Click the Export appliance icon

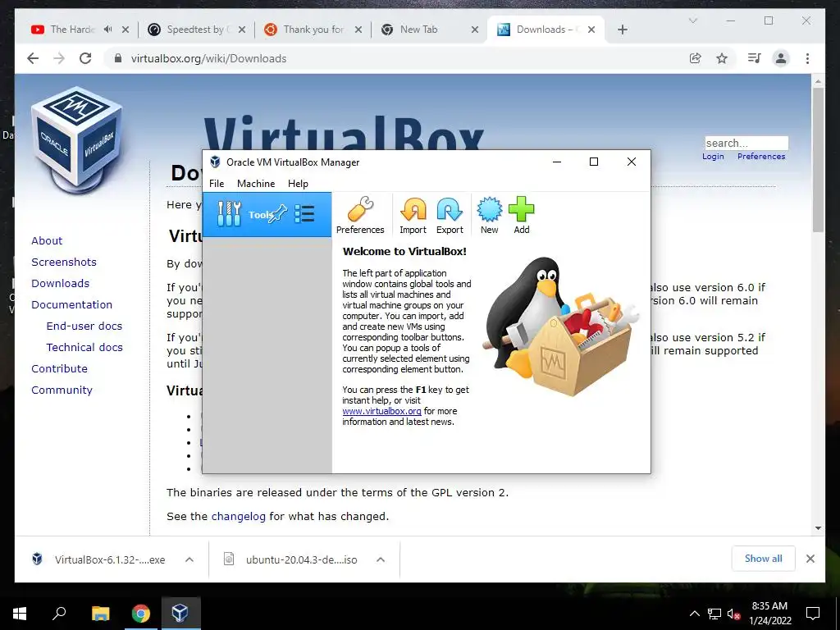point(450,209)
